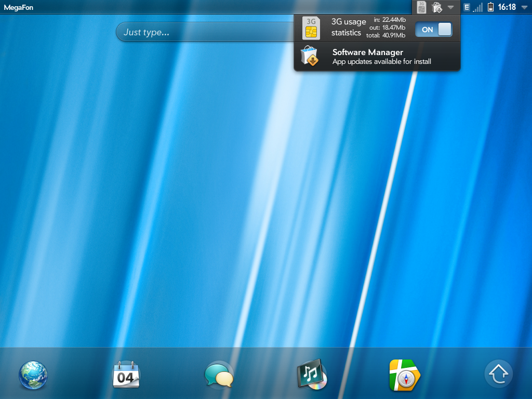This screenshot has height=399, width=532.
Task: Click the shopping bag notification icon in status bar
Action: click(x=436, y=7)
